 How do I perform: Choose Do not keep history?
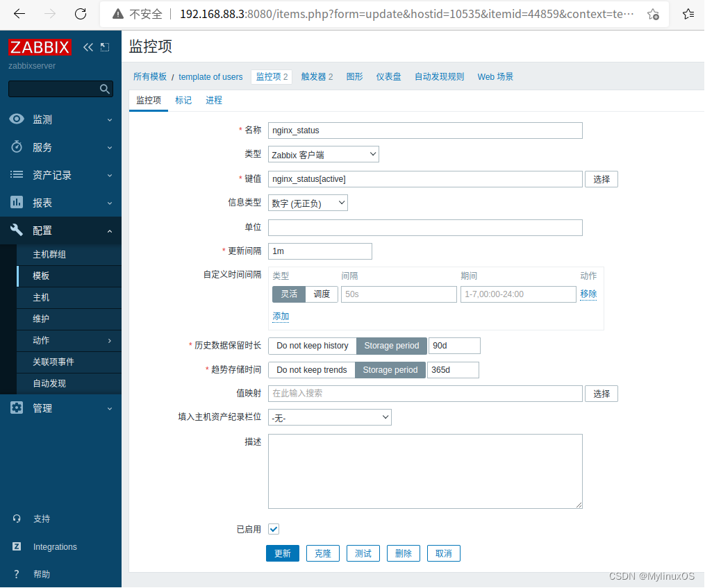[313, 346]
